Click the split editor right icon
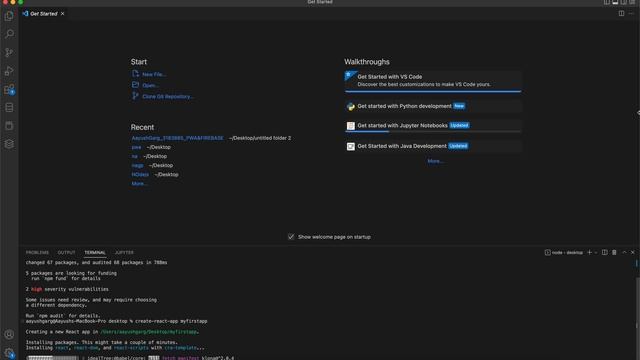Viewport: 640px width, 360px height. (x=621, y=13)
